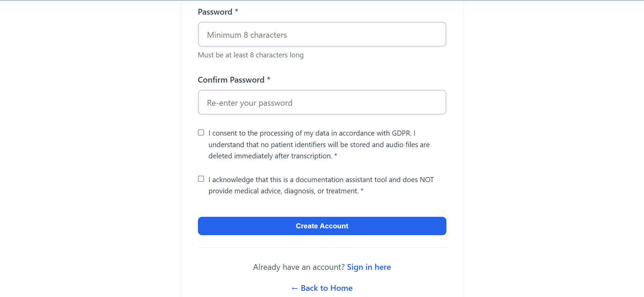Open the Sign in here link
Screen dimensions: 644x297
click(x=369, y=267)
